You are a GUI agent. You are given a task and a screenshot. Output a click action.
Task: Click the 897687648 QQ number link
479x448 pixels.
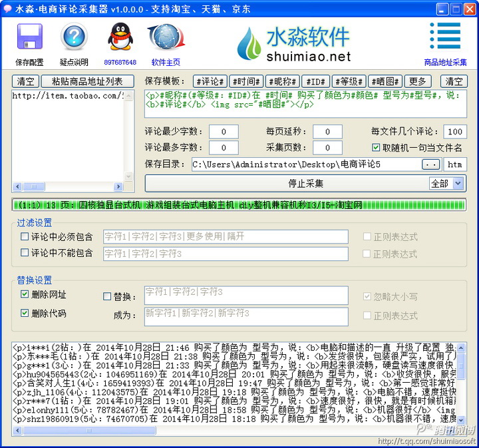[x=120, y=63]
